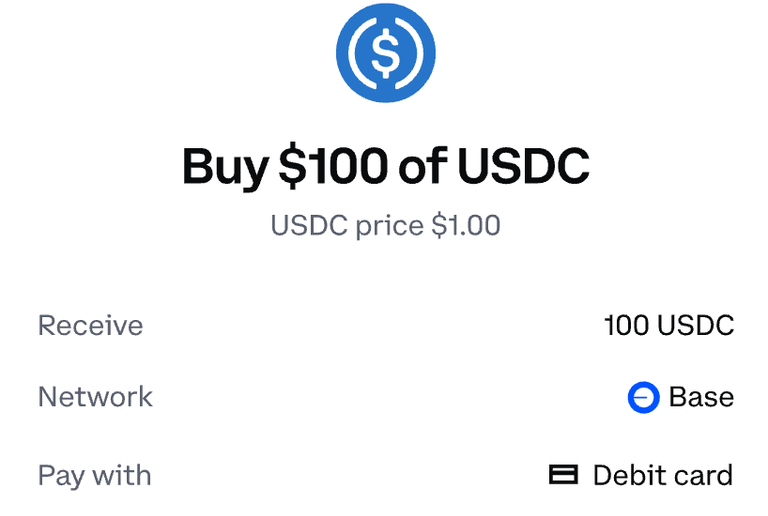
Task: Click the word price in the subtitle
Action: (389, 227)
